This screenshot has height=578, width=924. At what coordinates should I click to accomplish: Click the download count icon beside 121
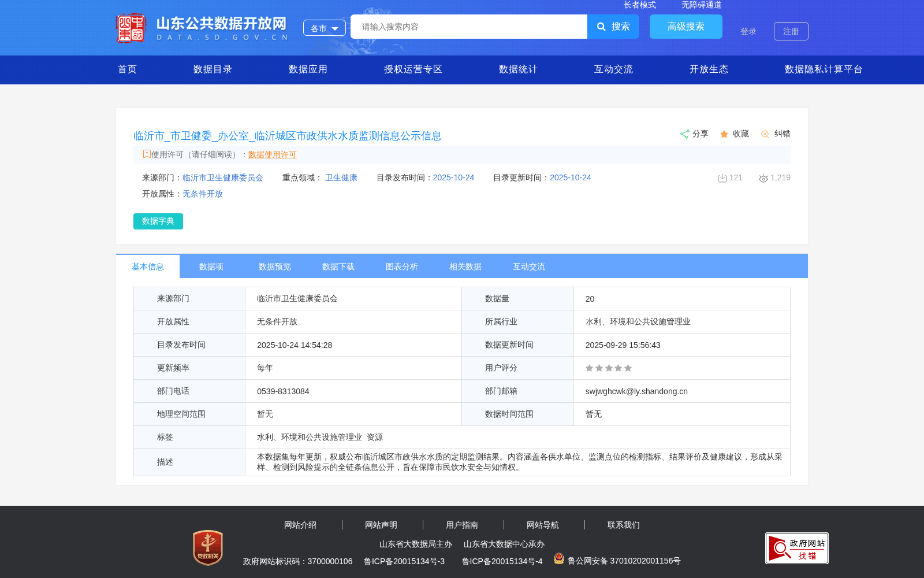[722, 178]
